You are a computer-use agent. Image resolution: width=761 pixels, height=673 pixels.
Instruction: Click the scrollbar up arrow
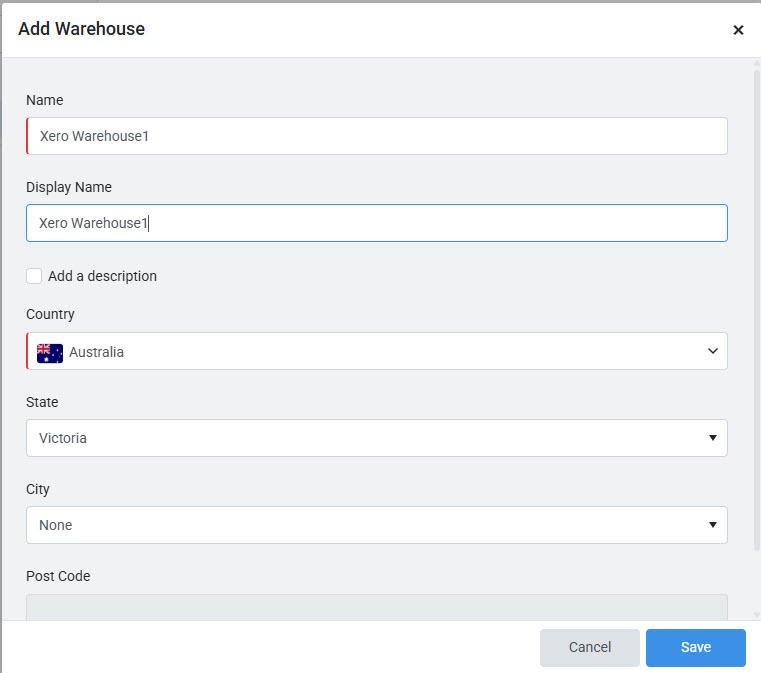(x=756, y=64)
